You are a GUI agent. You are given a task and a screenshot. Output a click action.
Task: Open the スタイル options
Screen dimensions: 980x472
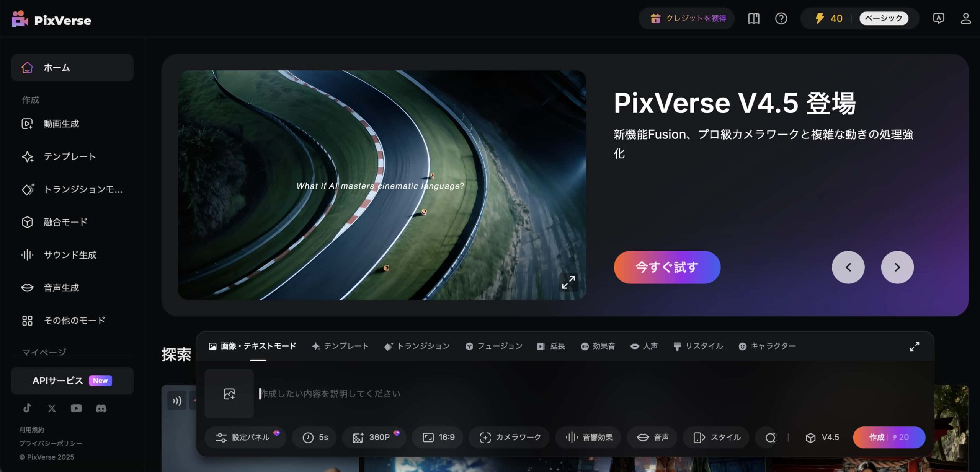[x=716, y=437]
